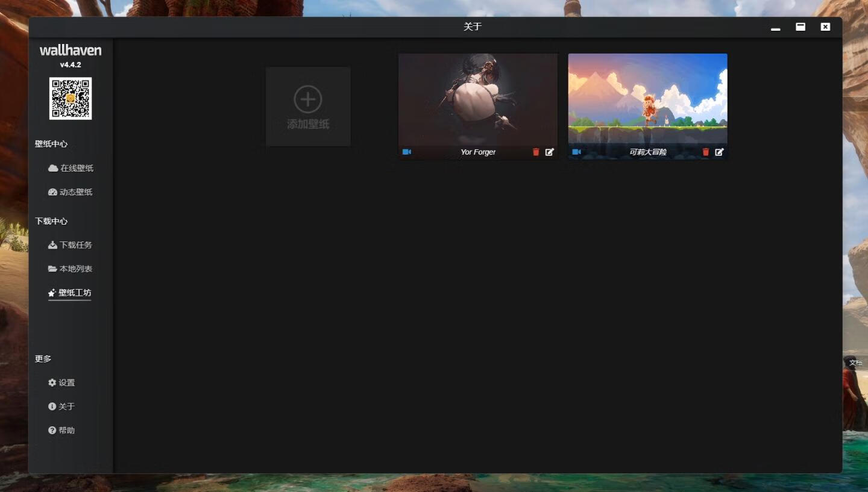
Task: Click the video camera icon on 可莉大冒险
Action: (x=576, y=152)
